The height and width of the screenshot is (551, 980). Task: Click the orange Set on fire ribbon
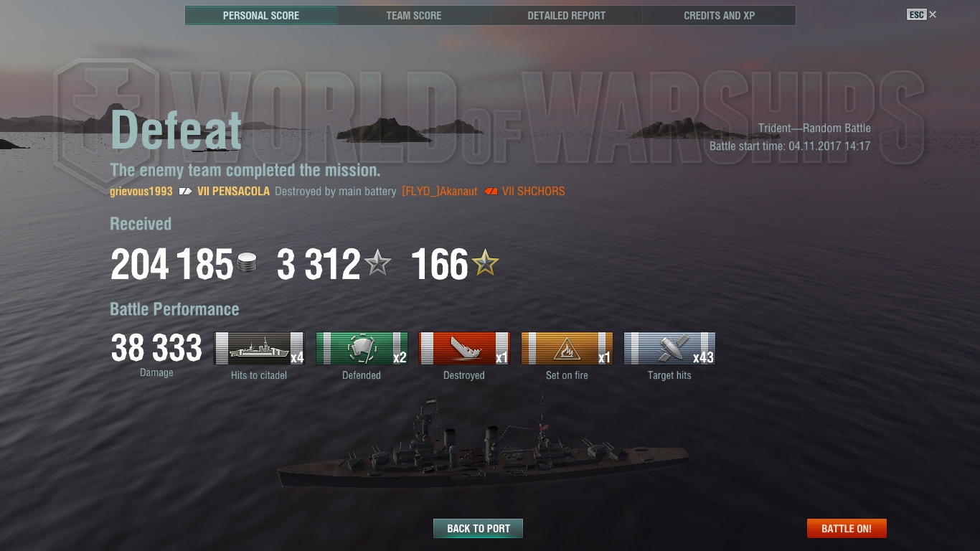click(567, 349)
